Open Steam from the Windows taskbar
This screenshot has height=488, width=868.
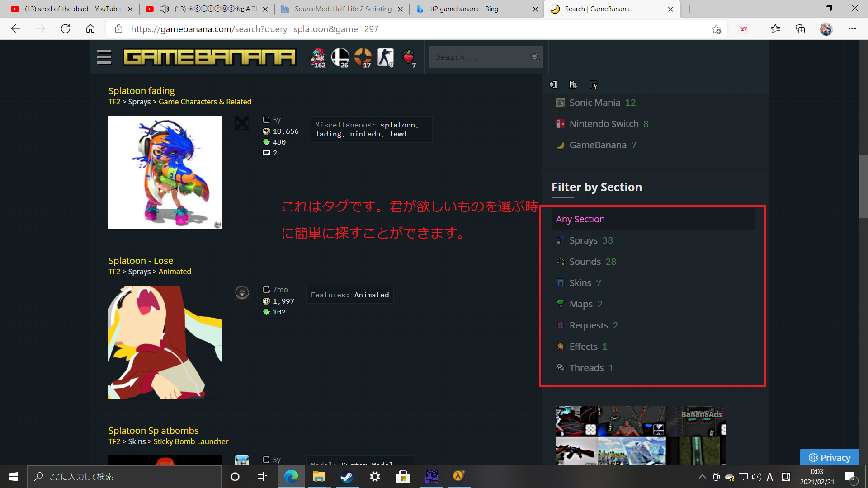(x=347, y=476)
